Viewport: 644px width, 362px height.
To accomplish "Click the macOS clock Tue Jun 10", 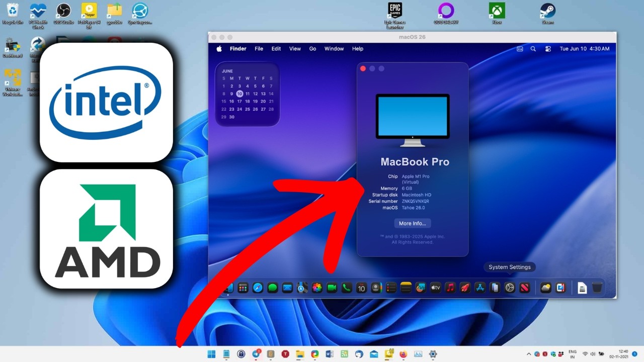I will click(584, 49).
